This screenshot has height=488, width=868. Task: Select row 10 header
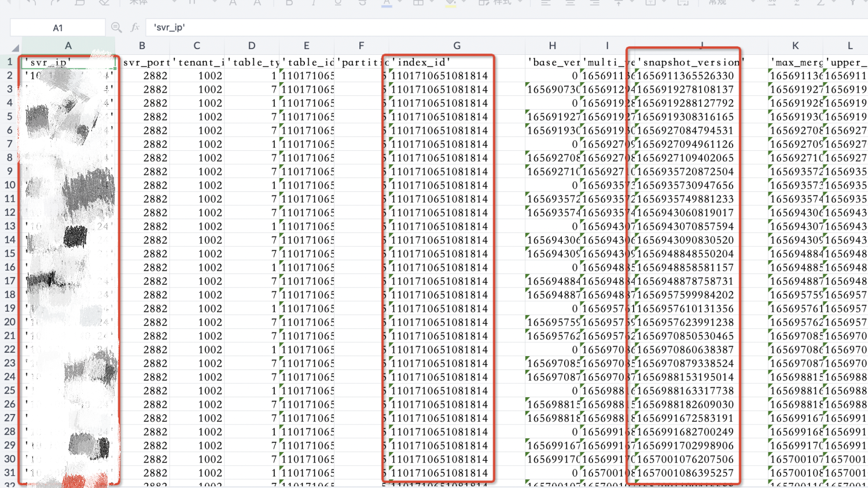(x=10, y=185)
